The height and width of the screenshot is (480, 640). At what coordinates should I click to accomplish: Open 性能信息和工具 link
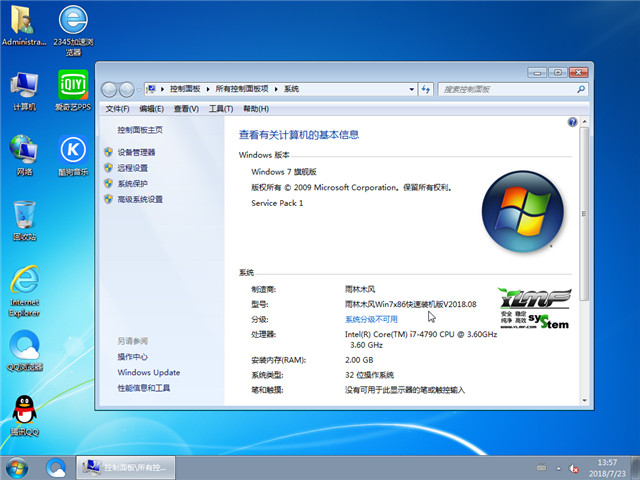pos(144,388)
